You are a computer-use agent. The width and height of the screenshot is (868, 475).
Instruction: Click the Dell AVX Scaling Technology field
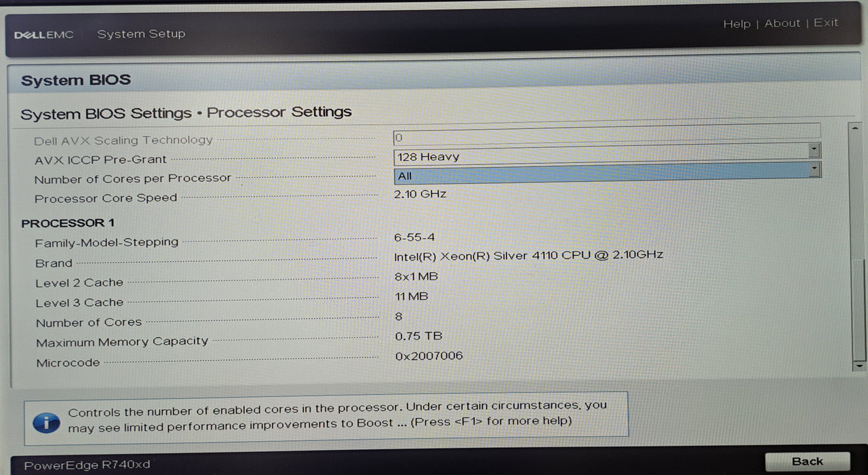(607, 133)
